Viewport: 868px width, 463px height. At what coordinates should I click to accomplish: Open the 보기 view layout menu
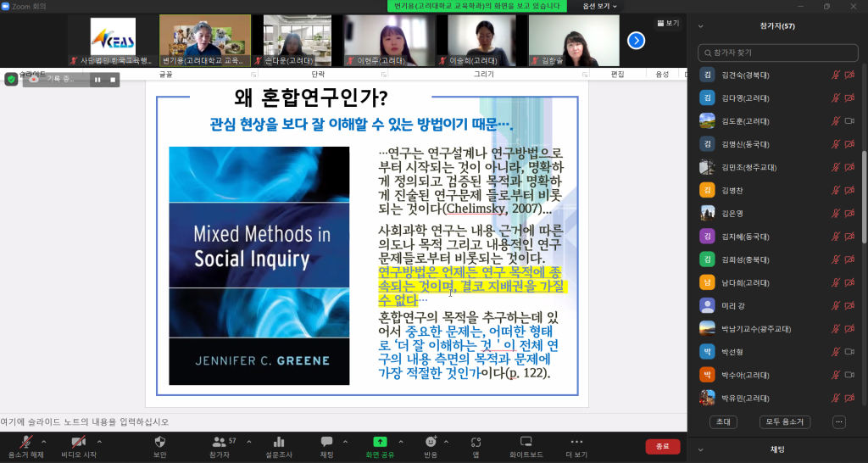[x=668, y=23]
